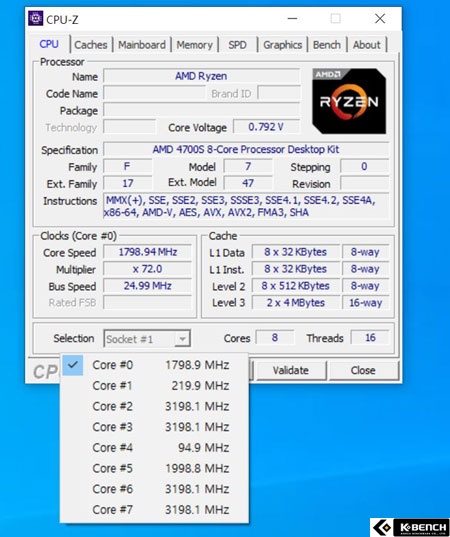
Task: Click the Bus Speed value 24.99 MHz
Action: pos(148,286)
